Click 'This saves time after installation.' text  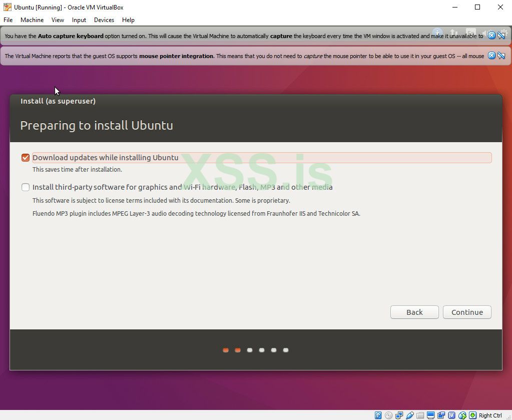(x=78, y=170)
